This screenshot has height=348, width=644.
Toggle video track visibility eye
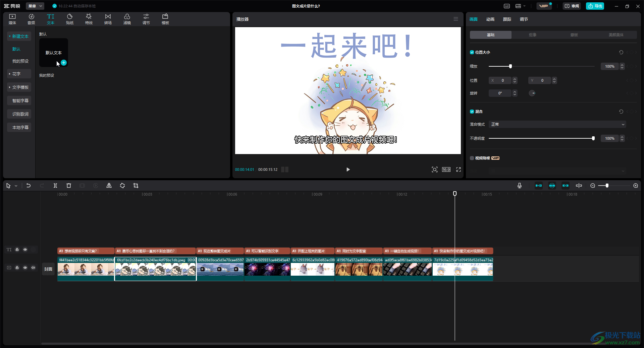(25, 268)
